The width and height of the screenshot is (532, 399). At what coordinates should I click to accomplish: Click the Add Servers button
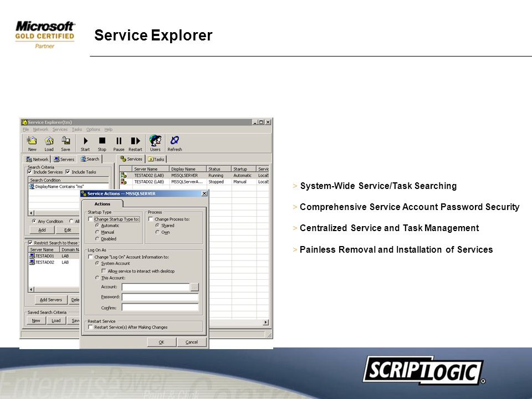point(51,300)
